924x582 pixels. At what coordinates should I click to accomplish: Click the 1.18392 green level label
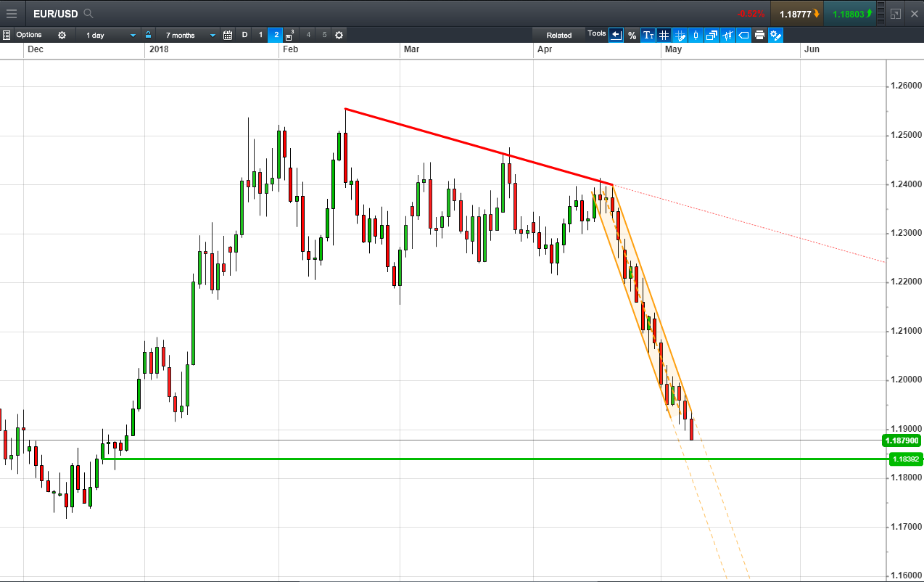click(905, 459)
